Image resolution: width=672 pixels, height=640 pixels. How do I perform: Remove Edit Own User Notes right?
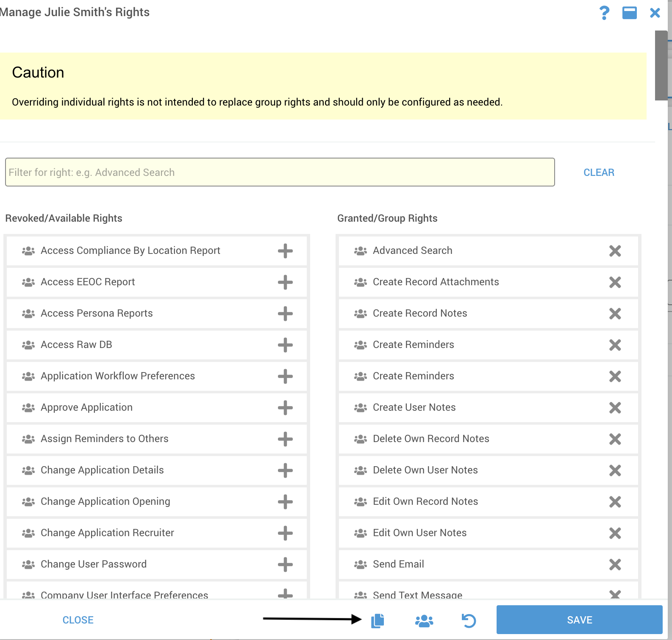point(615,533)
